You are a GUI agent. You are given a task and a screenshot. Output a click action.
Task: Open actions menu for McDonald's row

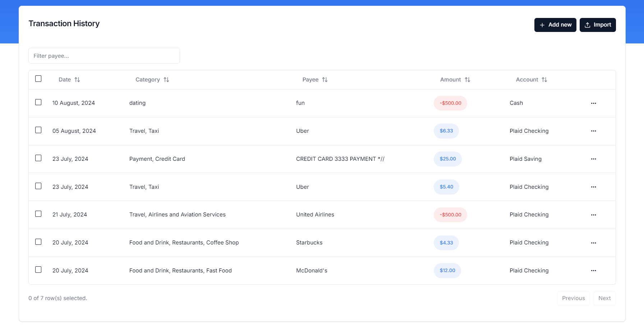coord(593,271)
